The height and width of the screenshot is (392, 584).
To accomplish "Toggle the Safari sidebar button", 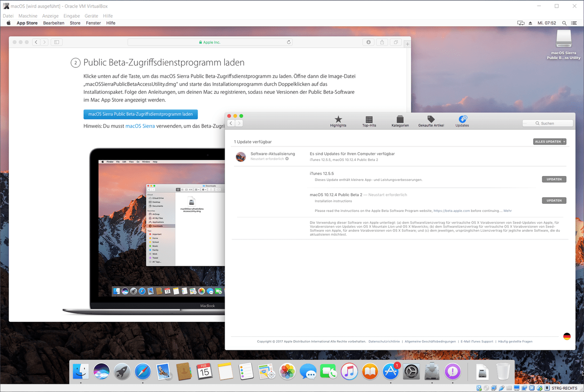I will tap(57, 42).
